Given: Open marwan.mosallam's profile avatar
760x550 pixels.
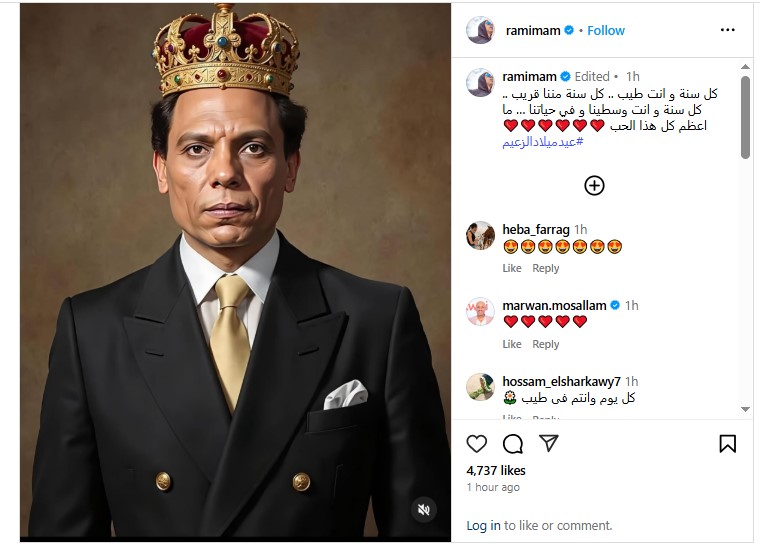Looking at the screenshot, I should 480,311.
